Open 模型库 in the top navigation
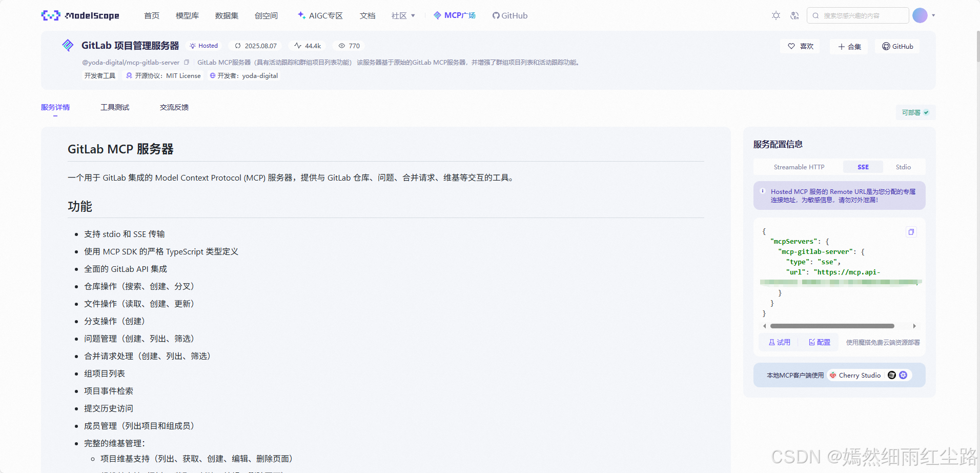 pos(187,15)
